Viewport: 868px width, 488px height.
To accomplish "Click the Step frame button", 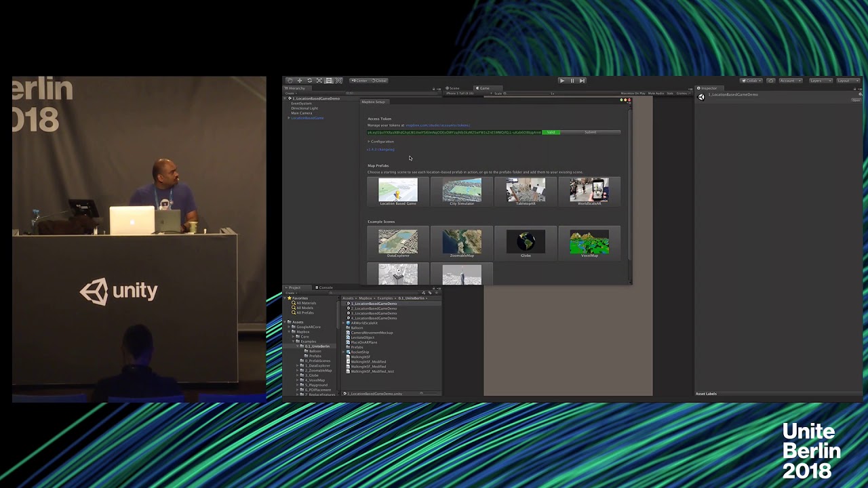I will pyautogui.click(x=582, y=81).
